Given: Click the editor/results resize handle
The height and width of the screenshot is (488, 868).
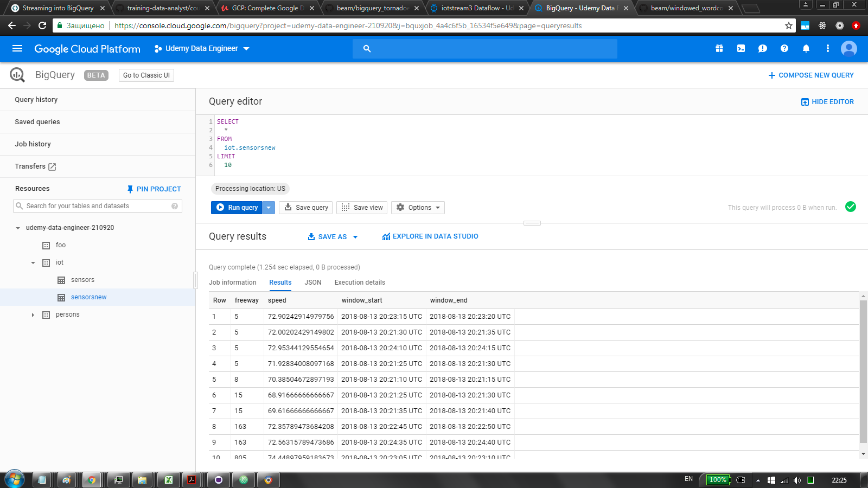Looking at the screenshot, I should 532,223.
